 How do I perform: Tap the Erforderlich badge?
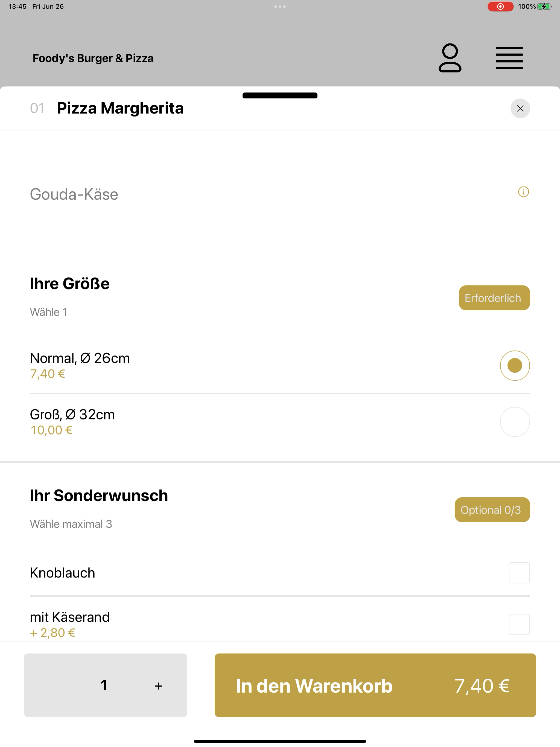[494, 298]
